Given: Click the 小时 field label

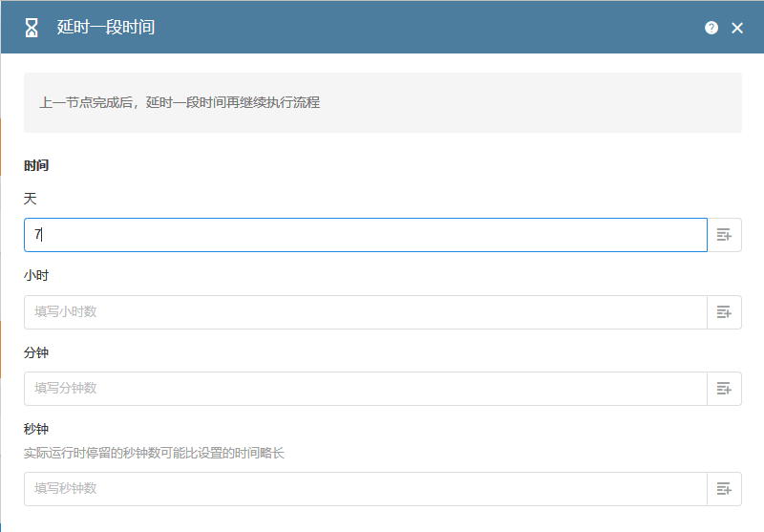Looking at the screenshot, I should (36, 276).
